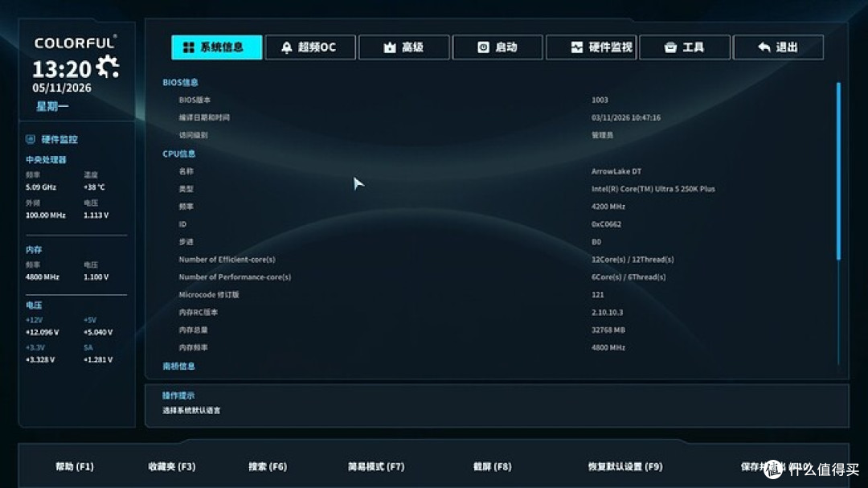
Task: Click the 内存RC版本 value 2.10.10.3
Action: coord(607,313)
